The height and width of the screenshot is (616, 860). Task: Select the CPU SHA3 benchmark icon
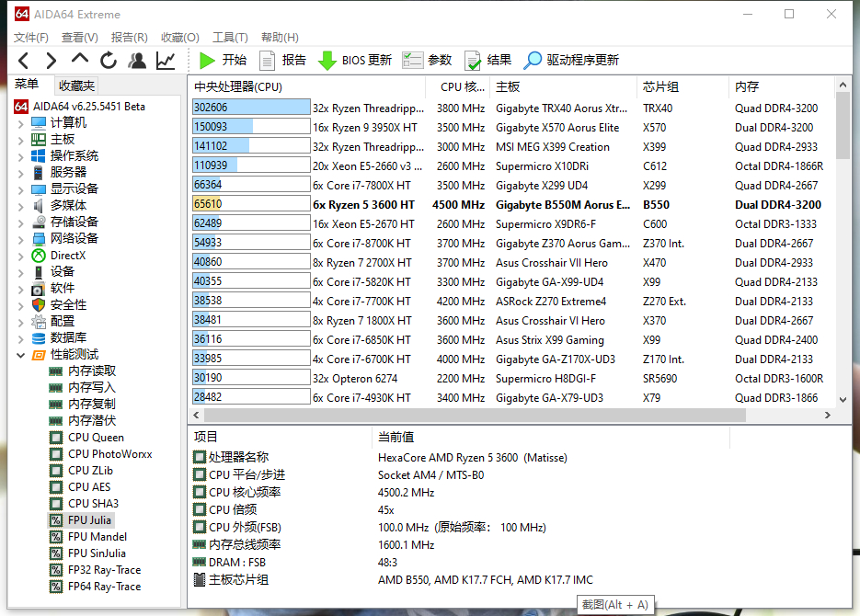click(55, 504)
